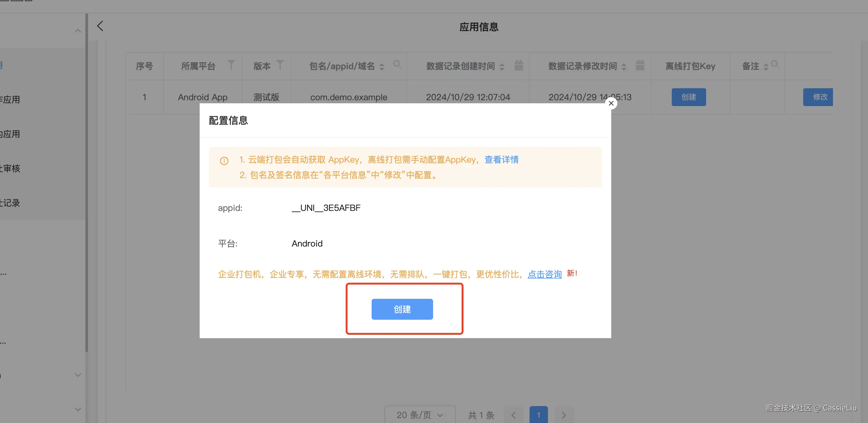
Task: Go to pagination page 1
Action: click(x=538, y=415)
